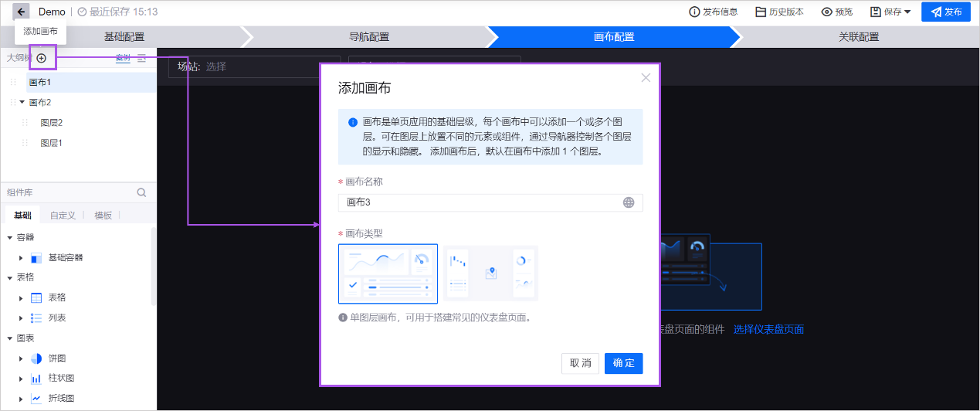Expand the 基础容器 component item
The image size is (980, 411).
tap(21, 257)
